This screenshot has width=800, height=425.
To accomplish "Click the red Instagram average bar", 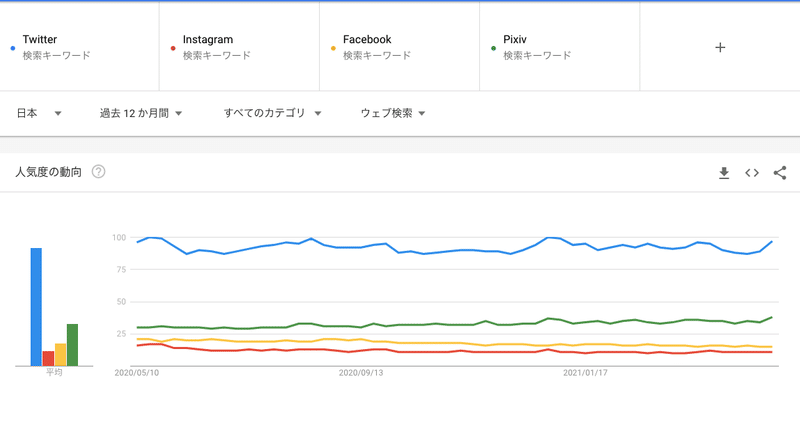I will click(48, 358).
